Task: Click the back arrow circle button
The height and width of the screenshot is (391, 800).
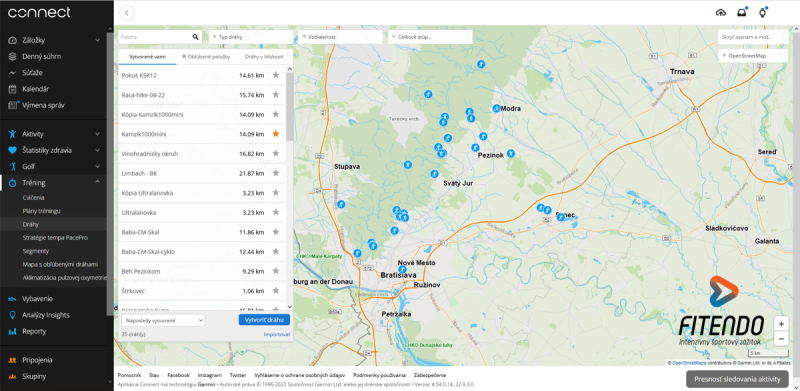Action: click(127, 13)
